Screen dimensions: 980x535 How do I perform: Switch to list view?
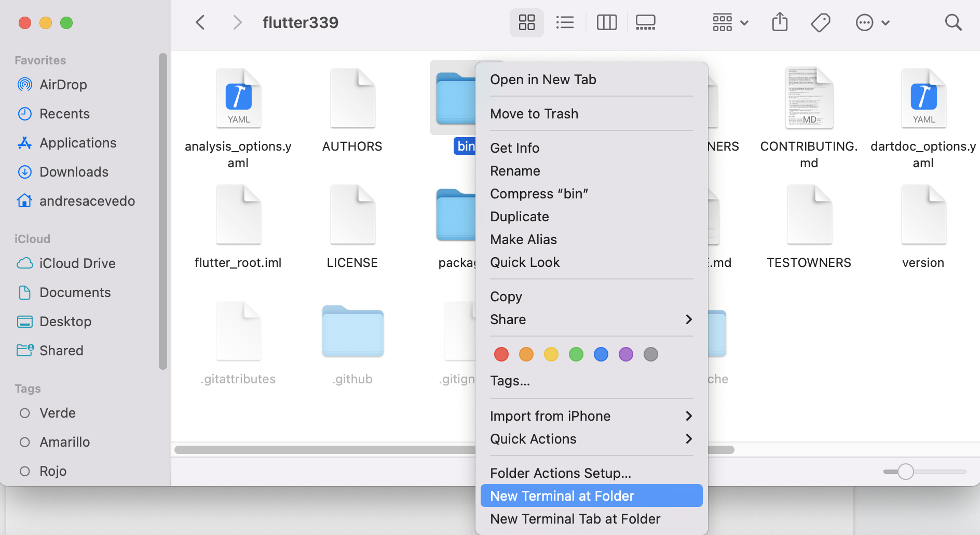point(565,22)
